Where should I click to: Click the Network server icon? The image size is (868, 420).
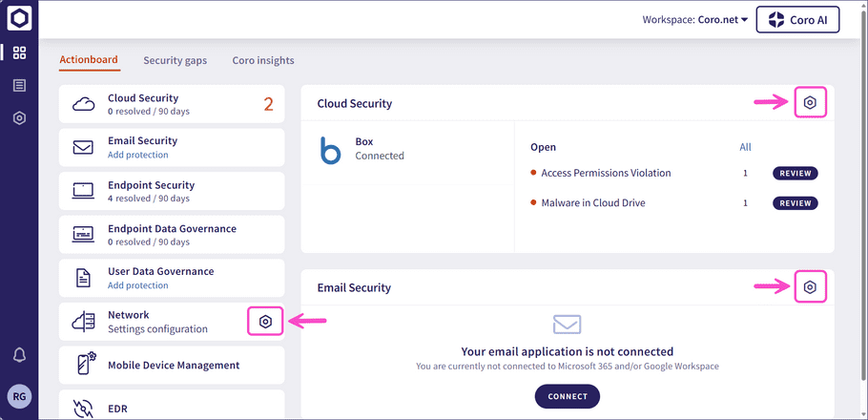84,322
